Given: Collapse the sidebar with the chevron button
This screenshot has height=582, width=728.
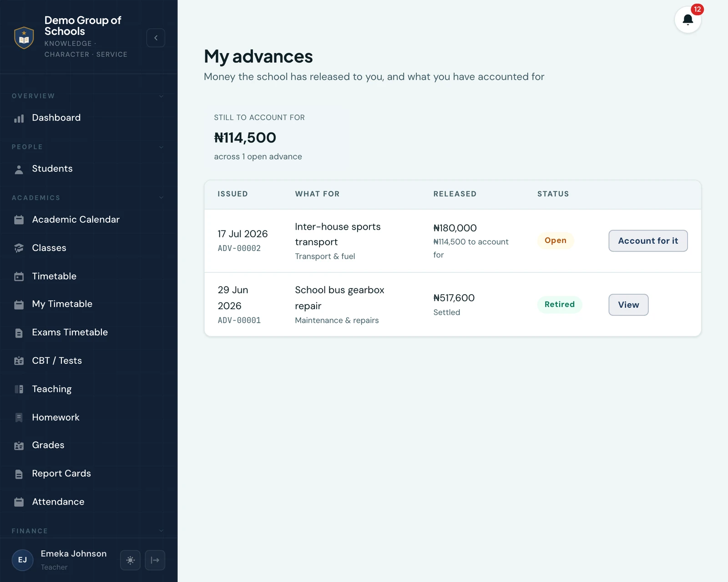Looking at the screenshot, I should (x=156, y=38).
